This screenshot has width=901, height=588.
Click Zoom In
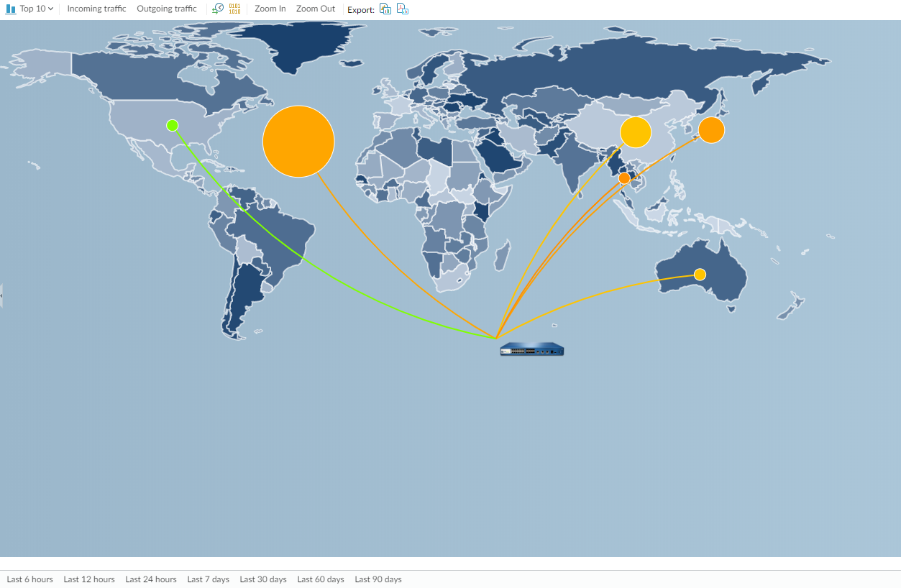coord(270,9)
